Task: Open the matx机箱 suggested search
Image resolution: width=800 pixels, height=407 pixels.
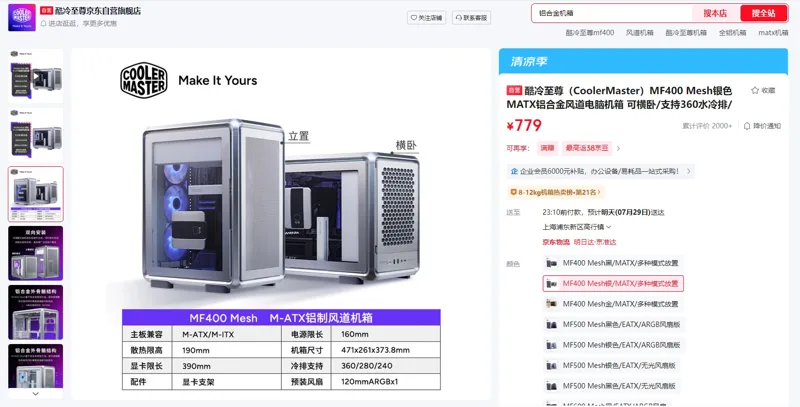Action: 773,33
